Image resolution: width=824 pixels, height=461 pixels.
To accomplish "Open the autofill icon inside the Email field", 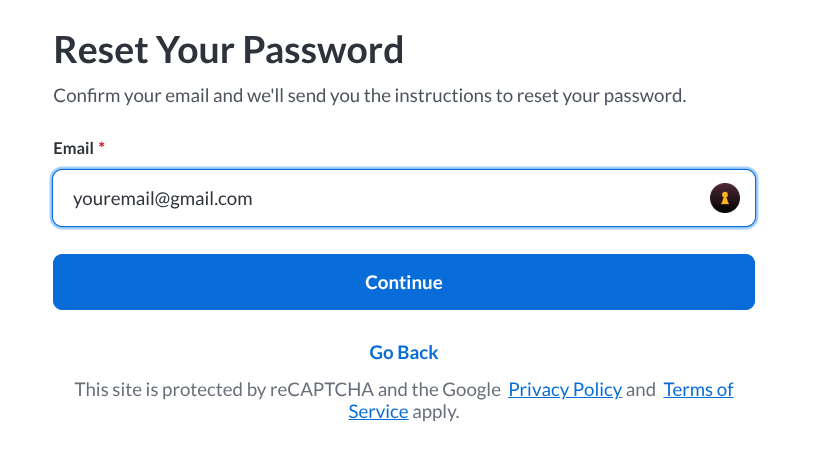I will point(725,198).
